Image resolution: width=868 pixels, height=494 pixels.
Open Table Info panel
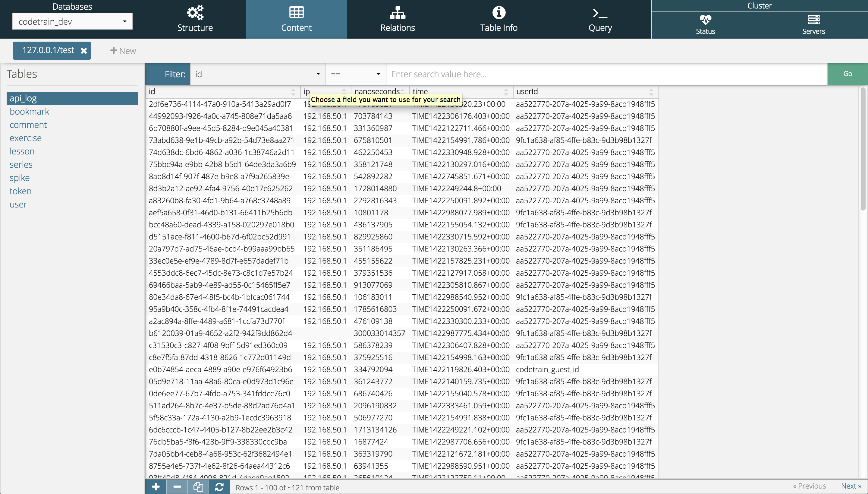click(498, 19)
